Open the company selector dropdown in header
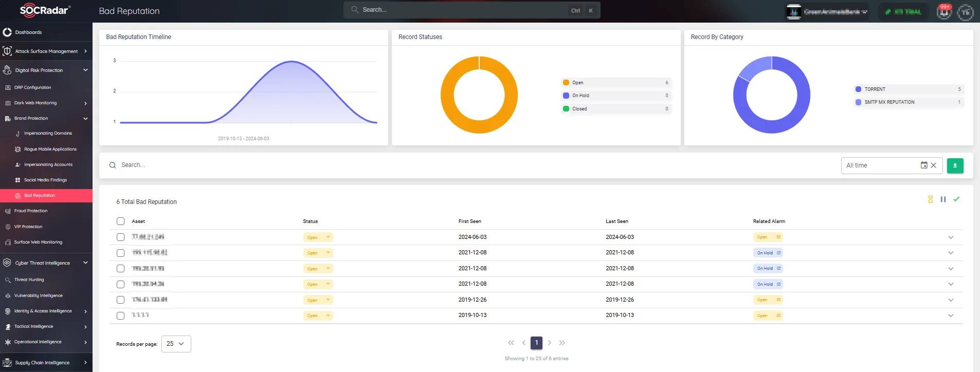The width and height of the screenshot is (980, 372). click(x=827, y=11)
